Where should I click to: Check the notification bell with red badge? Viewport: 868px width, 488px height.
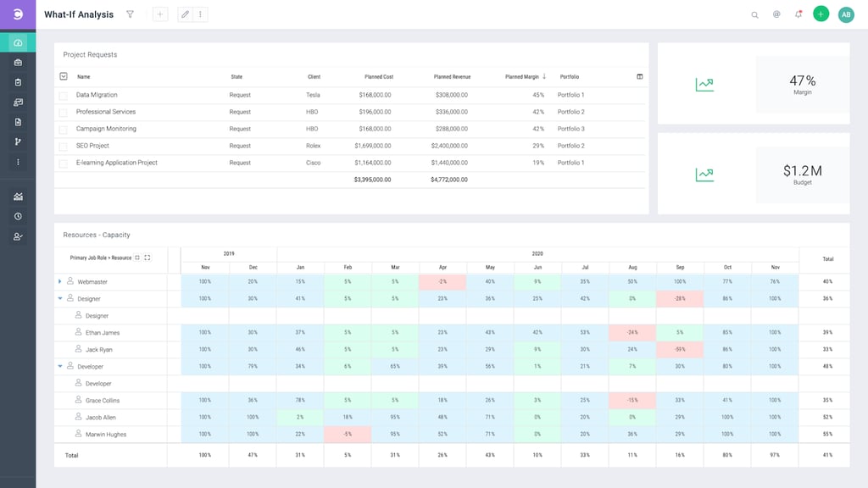pyautogui.click(x=798, y=14)
